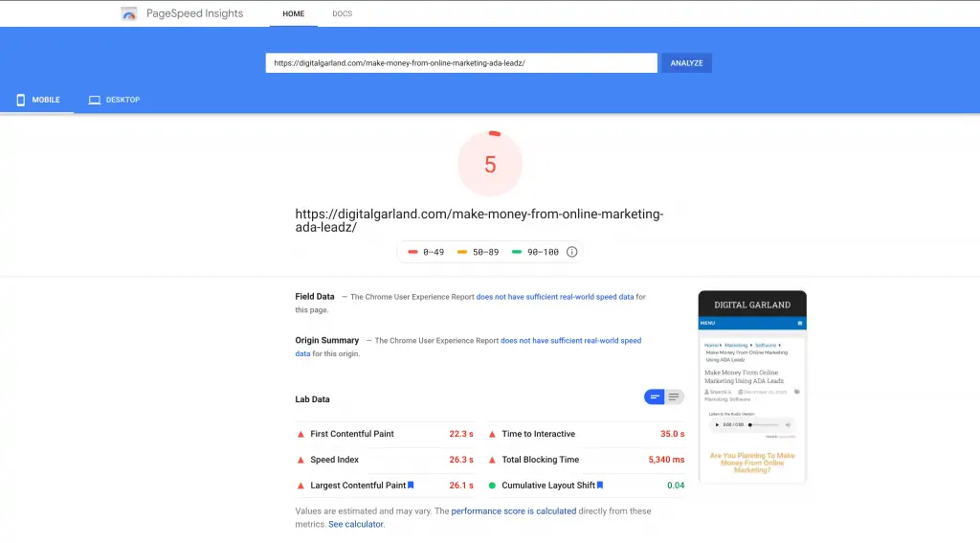Click the Largest Contentful Paint red triangle icon
980x543 pixels.
[x=301, y=486]
